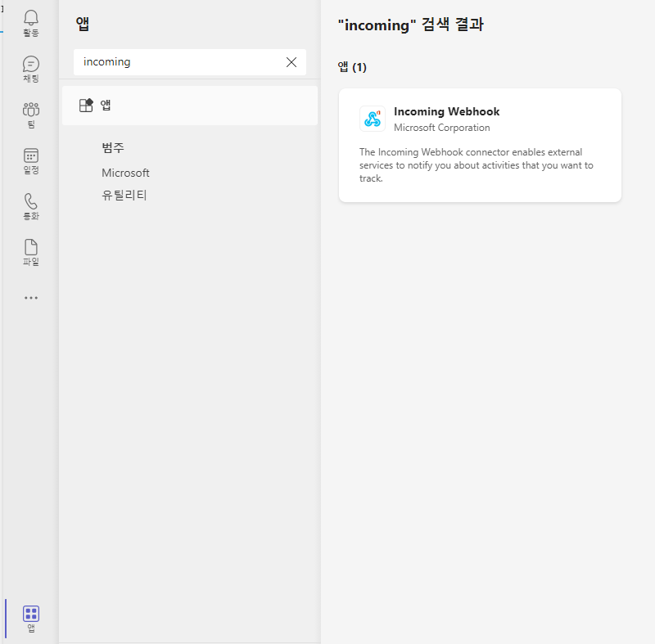Click the '앱 (1)' results count heading
This screenshot has width=655, height=644.
352,67
